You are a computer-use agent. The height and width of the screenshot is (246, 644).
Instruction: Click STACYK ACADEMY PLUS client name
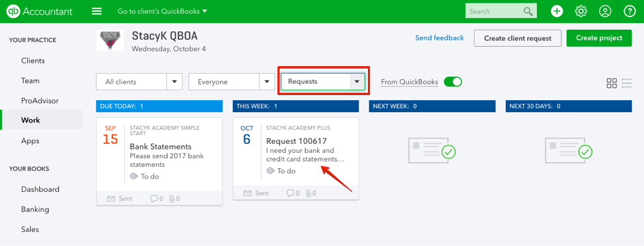(298, 128)
